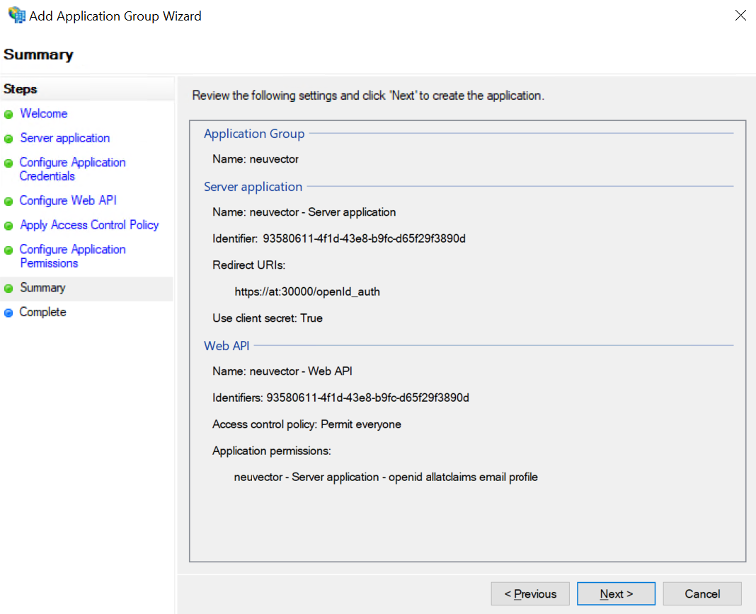Click the blue dot beside Complete step
The height and width of the screenshot is (614, 756).
click(x=8, y=313)
